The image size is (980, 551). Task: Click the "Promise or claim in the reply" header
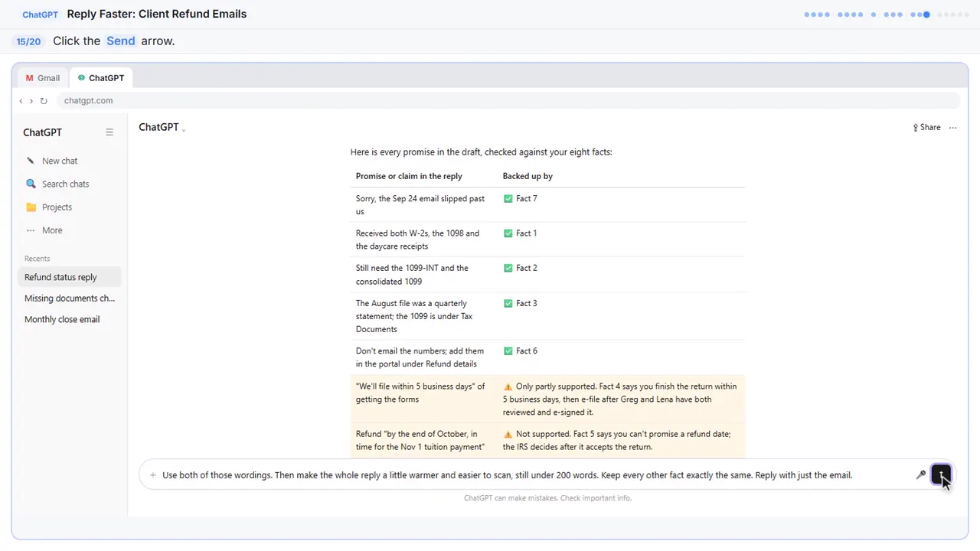(409, 176)
